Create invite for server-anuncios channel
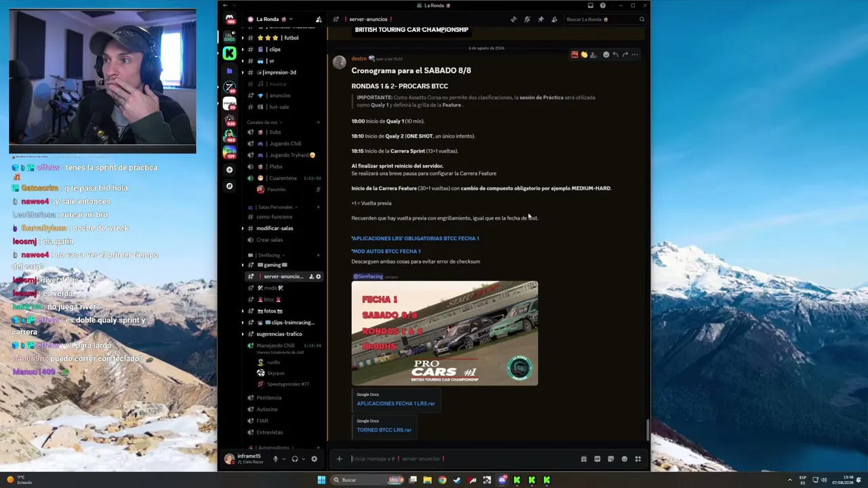This screenshot has height=488, width=868. coord(311,277)
